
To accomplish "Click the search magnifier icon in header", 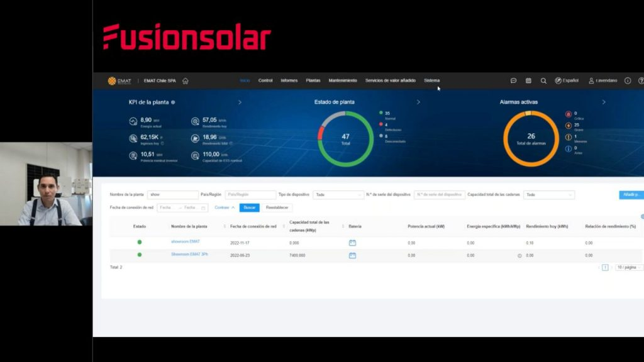I will tap(543, 81).
